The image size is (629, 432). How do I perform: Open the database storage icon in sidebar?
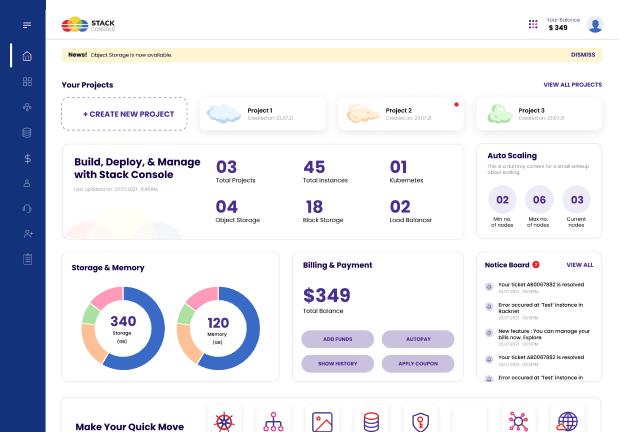[27, 132]
